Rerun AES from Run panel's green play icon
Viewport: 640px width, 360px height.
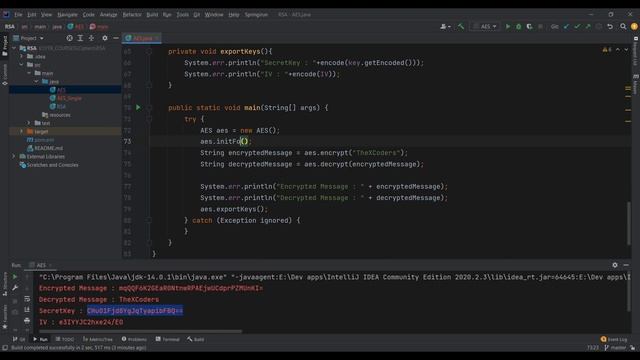pos(15,277)
